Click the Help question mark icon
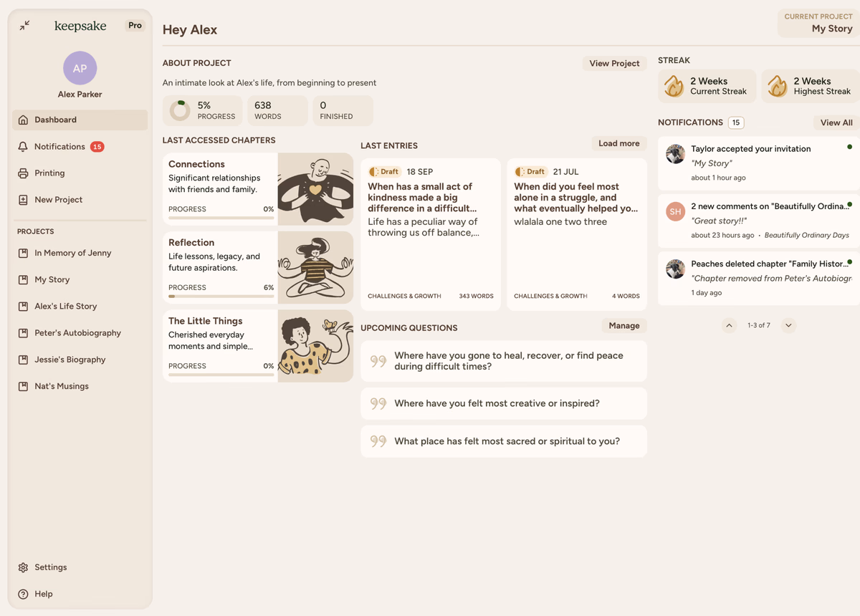This screenshot has width=860, height=616. click(23, 594)
